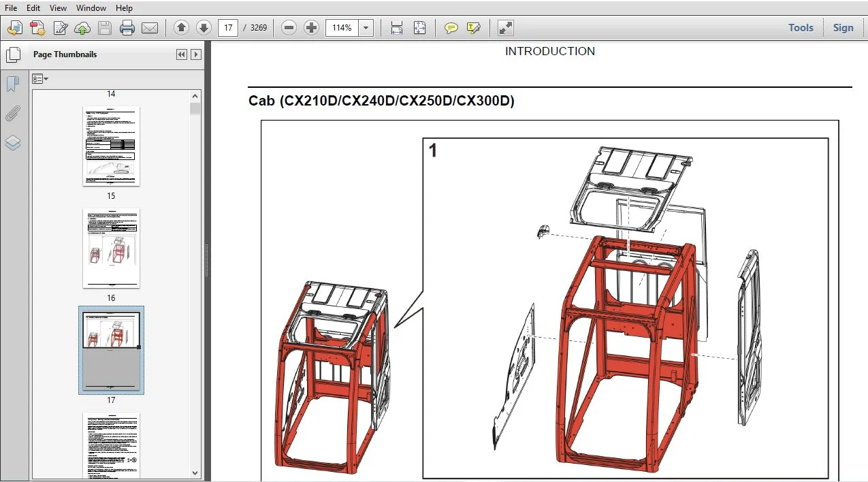Go to next page with down arrow
The image size is (868, 482).
[204, 28]
